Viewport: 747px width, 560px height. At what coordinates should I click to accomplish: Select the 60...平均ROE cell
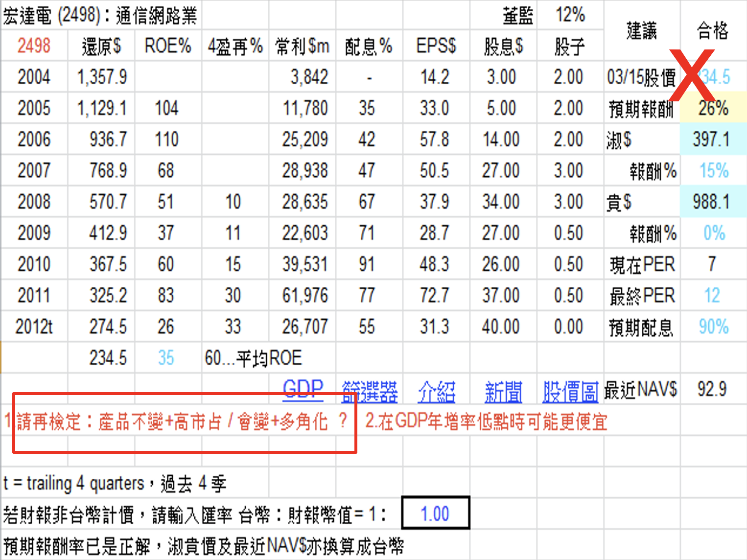[253, 358]
